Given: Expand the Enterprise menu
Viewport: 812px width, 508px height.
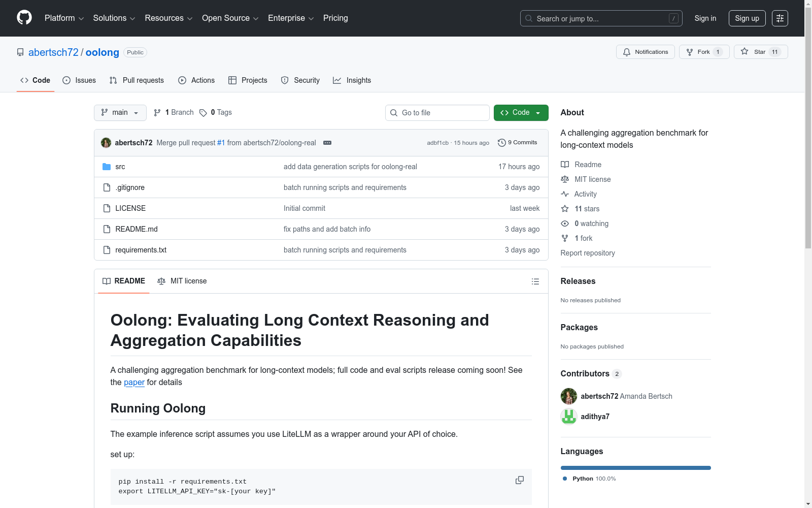Looking at the screenshot, I should click(291, 18).
